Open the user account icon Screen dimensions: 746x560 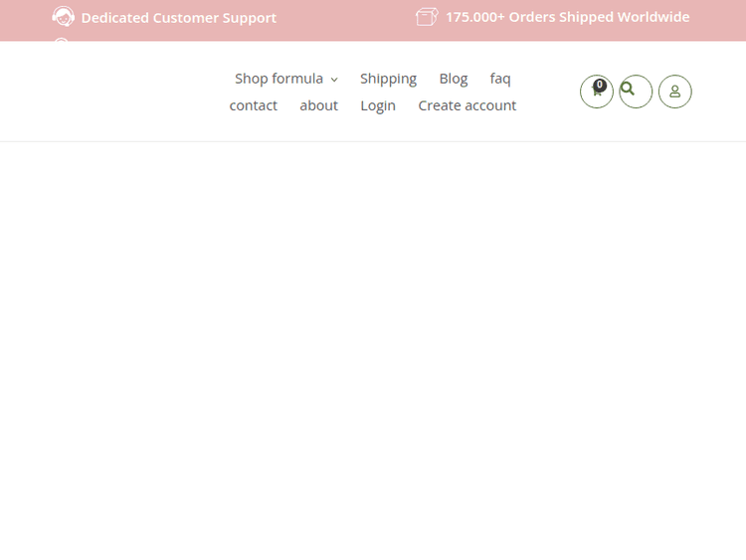(x=674, y=92)
